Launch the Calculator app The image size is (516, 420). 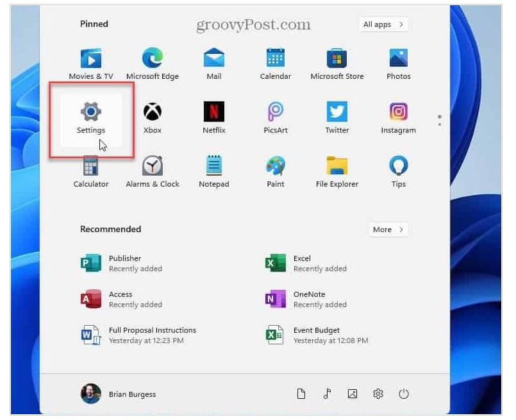[x=91, y=172]
